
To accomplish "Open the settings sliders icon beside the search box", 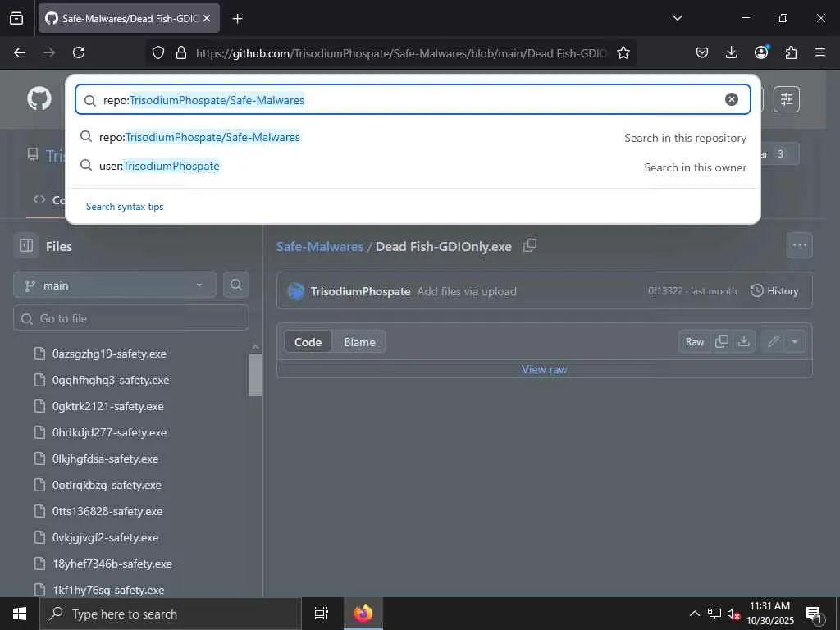I will [787, 99].
